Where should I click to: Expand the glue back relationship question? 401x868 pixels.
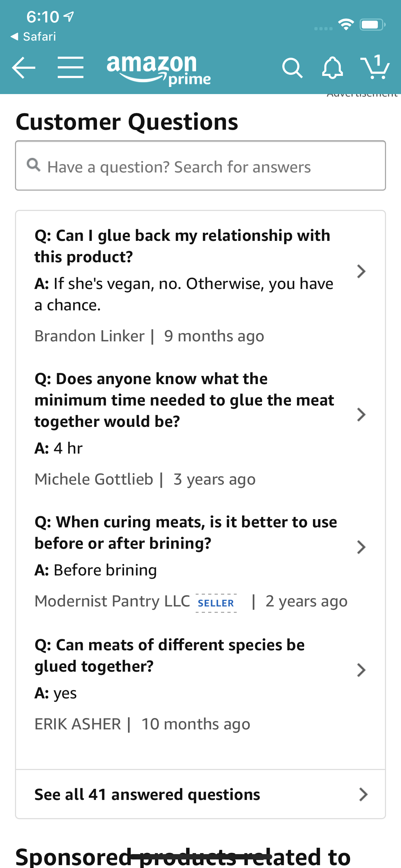361,272
